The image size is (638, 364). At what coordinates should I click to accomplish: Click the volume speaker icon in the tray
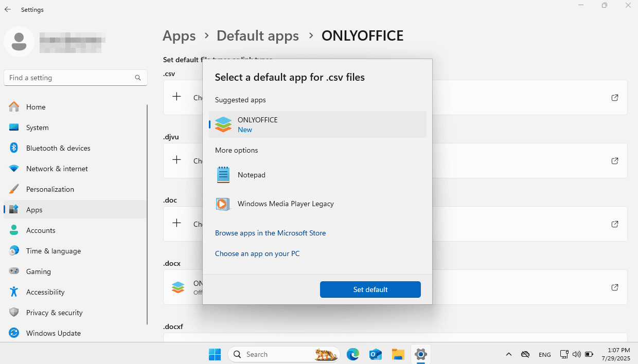(x=576, y=354)
